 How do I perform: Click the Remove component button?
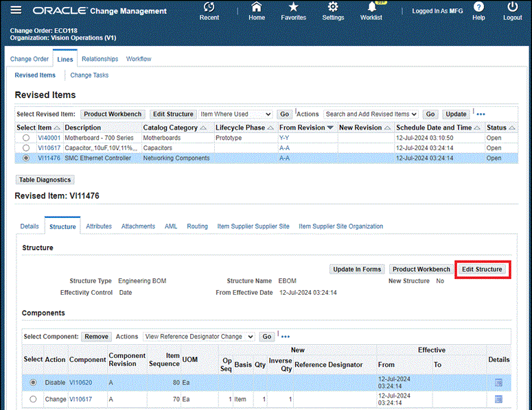click(x=96, y=337)
